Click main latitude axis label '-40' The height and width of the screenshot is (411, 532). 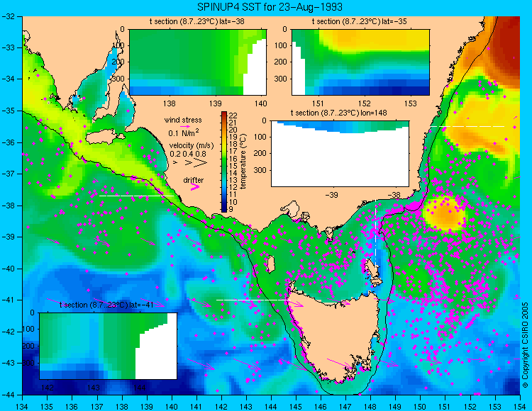(8, 269)
